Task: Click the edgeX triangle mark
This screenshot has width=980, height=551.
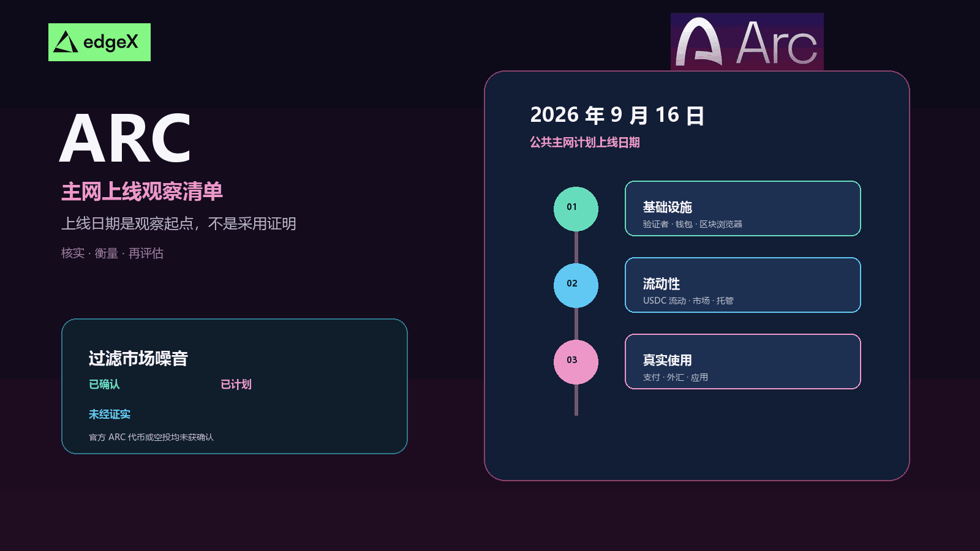Action: click(66, 42)
